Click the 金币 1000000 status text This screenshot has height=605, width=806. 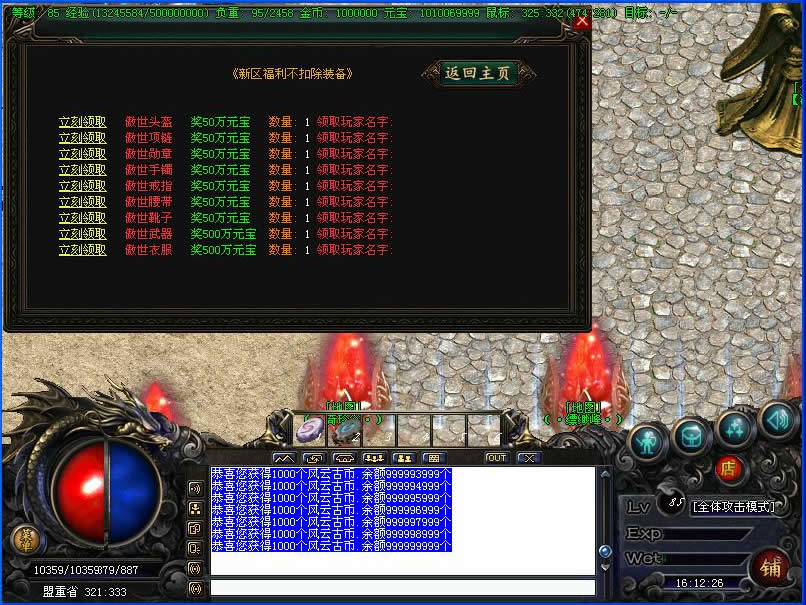point(337,12)
